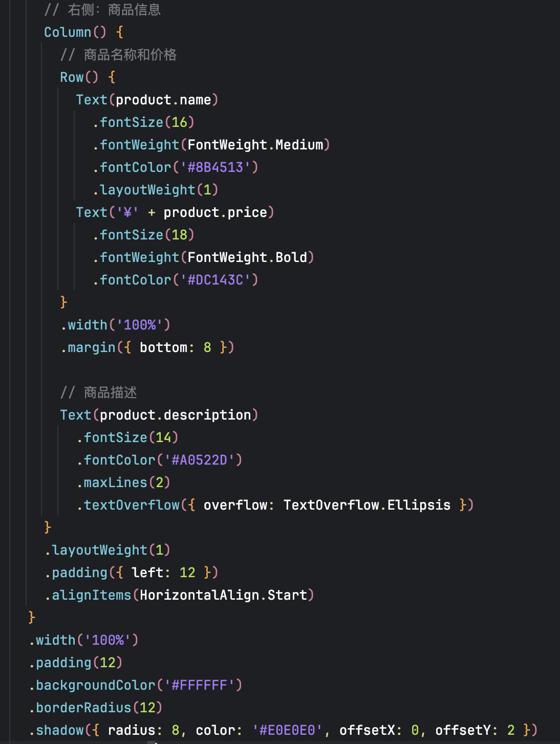Click product.price in the Text expression
560x744 pixels.
click(215, 212)
